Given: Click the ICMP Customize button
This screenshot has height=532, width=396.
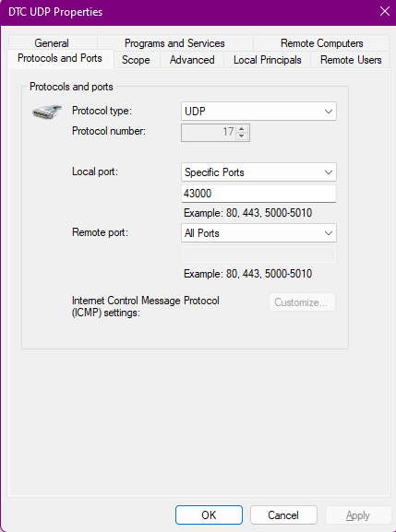Looking at the screenshot, I should (302, 302).
